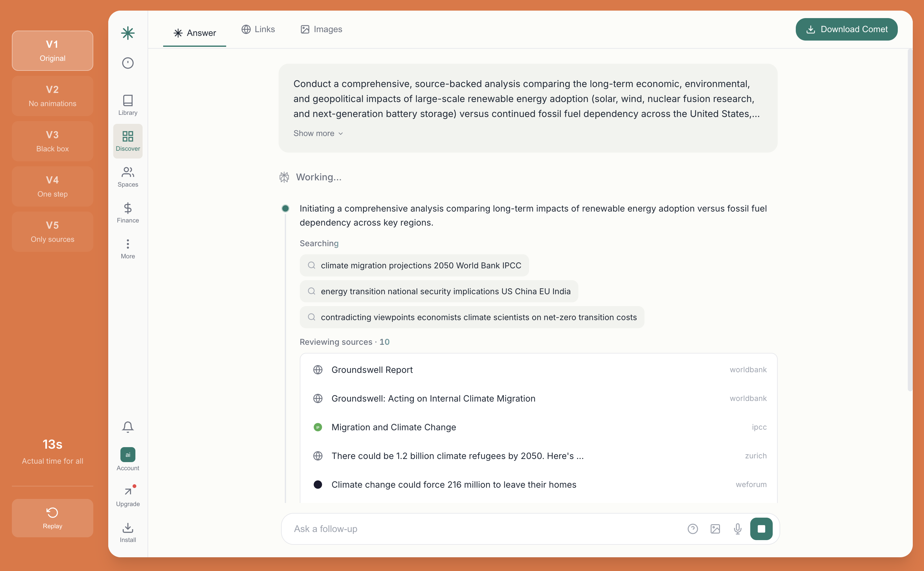Activate voice input with the microphone icon
Screen dimensions: 924x571
737,529
